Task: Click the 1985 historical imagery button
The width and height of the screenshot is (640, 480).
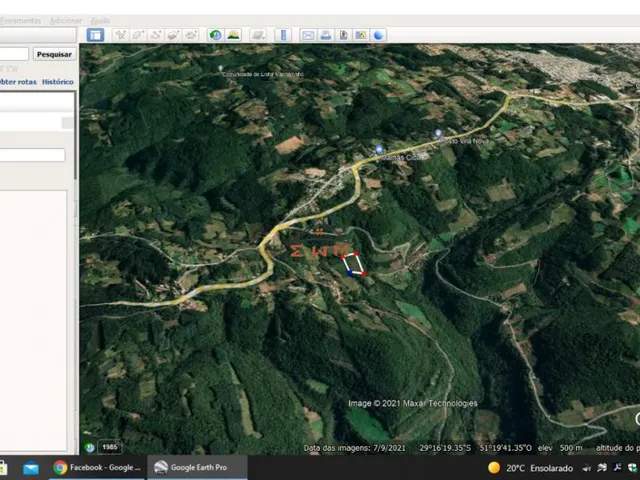Action: pos(110,447)
